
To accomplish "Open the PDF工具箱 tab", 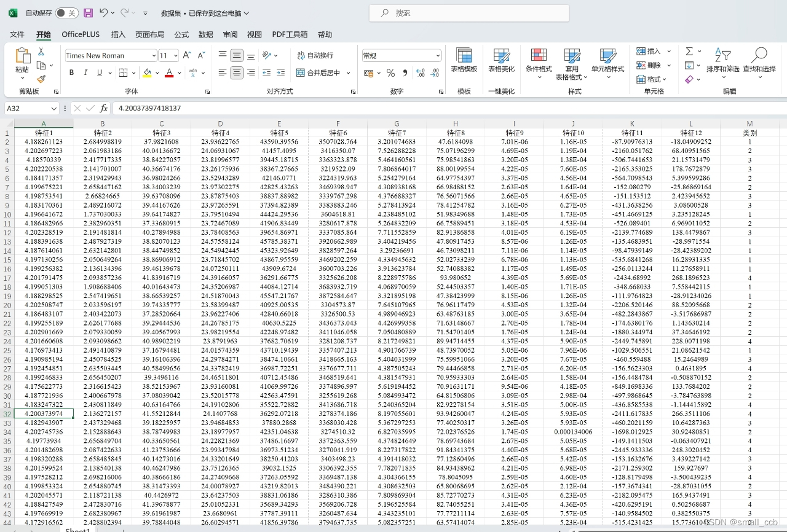I will (x=290, y=34).
